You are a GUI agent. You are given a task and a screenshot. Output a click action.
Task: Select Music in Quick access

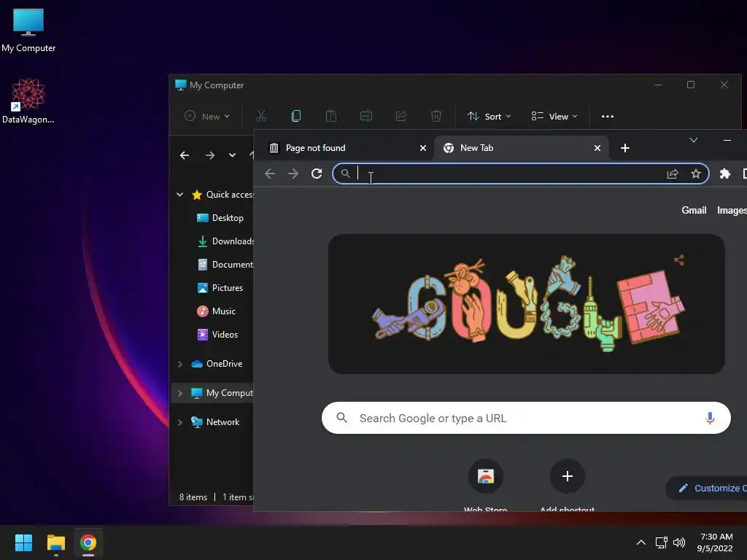tap(216, 311)
